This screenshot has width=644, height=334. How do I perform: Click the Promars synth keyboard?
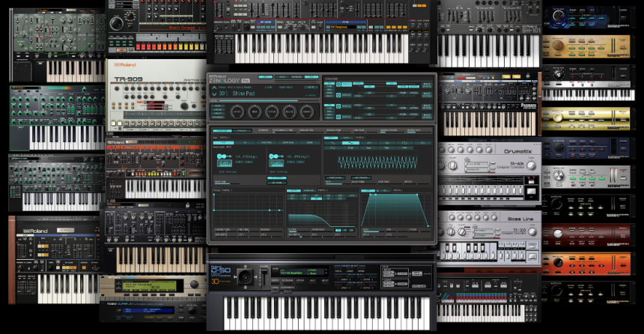click(x=489, y=124)
